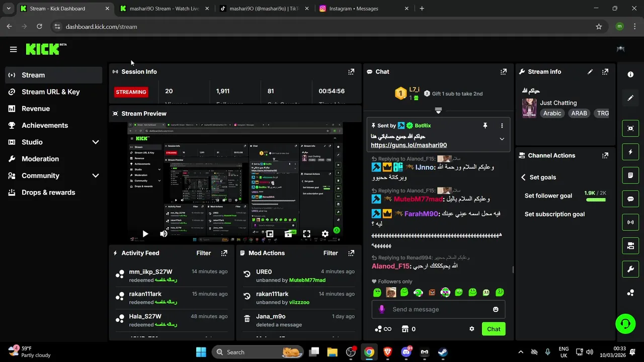Viewport: 644px width, 362px height.
Task: Click channel points balance below chat
Action: click(383, 329)
